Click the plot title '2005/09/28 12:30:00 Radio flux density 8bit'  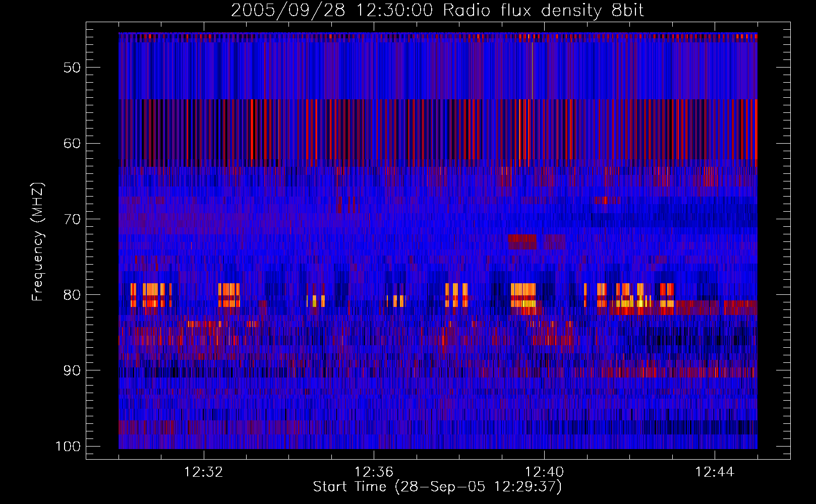(437, 11)
